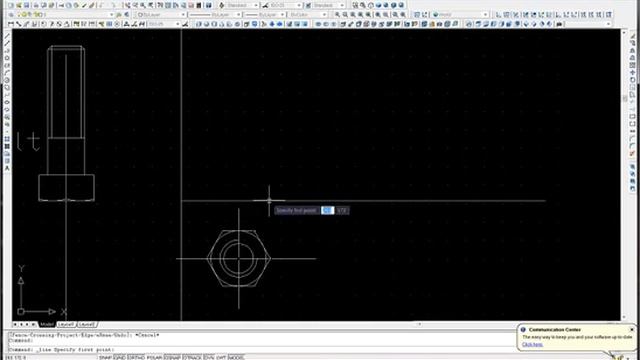Open the color control ByLayer swatch
The height and width of the screenshot is (360, 640).
(160, 15)
